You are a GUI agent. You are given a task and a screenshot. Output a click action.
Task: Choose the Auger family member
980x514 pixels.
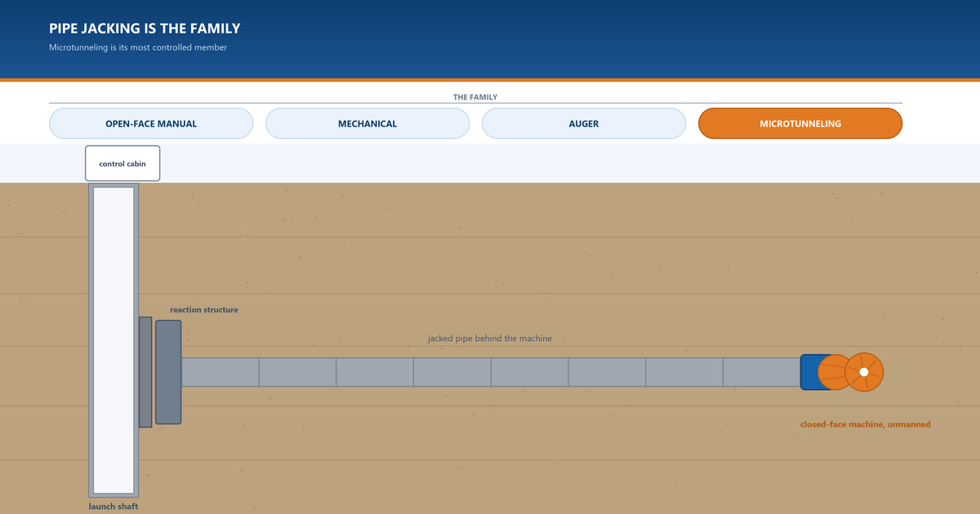(x=584, y=124)
